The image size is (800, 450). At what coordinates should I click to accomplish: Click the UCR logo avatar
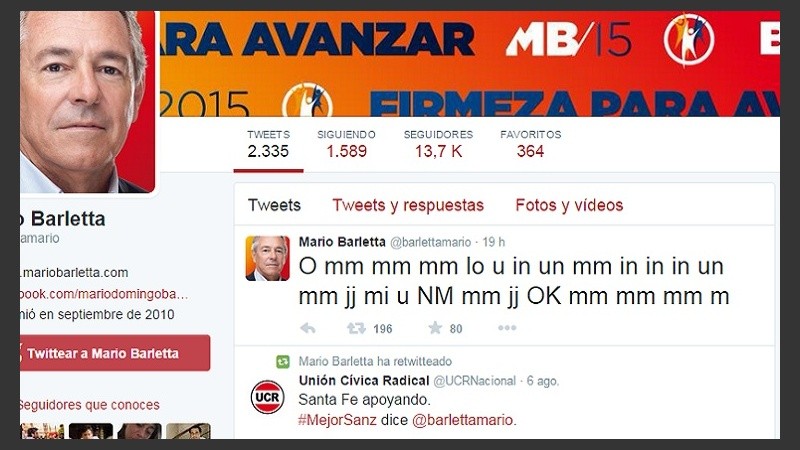267,396
